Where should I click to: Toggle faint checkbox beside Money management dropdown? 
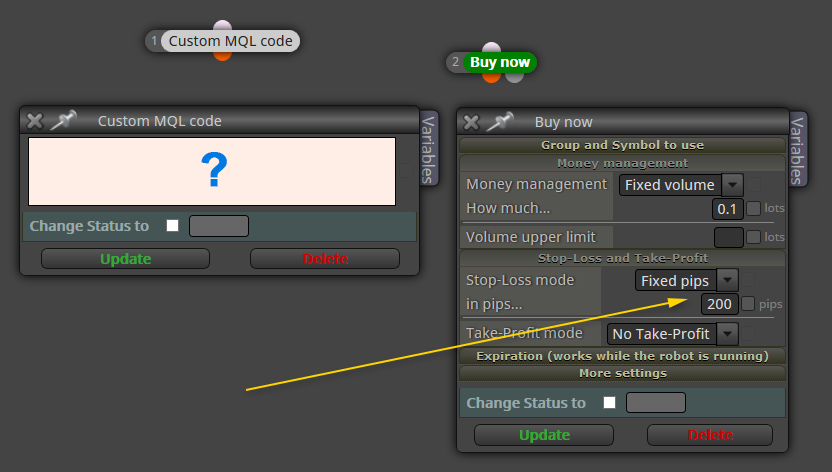tap(753, 185)
